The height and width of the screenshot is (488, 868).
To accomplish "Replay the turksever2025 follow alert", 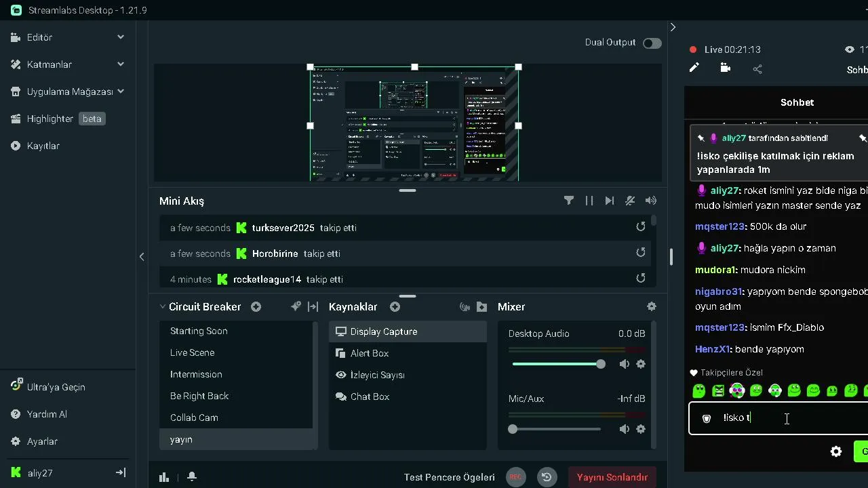I will [640, 227].
